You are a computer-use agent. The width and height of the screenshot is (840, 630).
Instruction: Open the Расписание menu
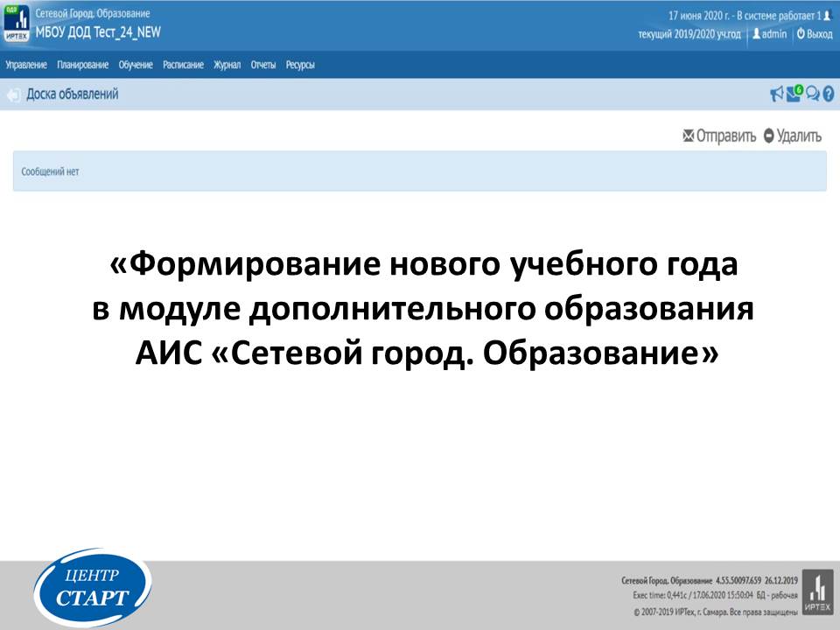point(183,65)
